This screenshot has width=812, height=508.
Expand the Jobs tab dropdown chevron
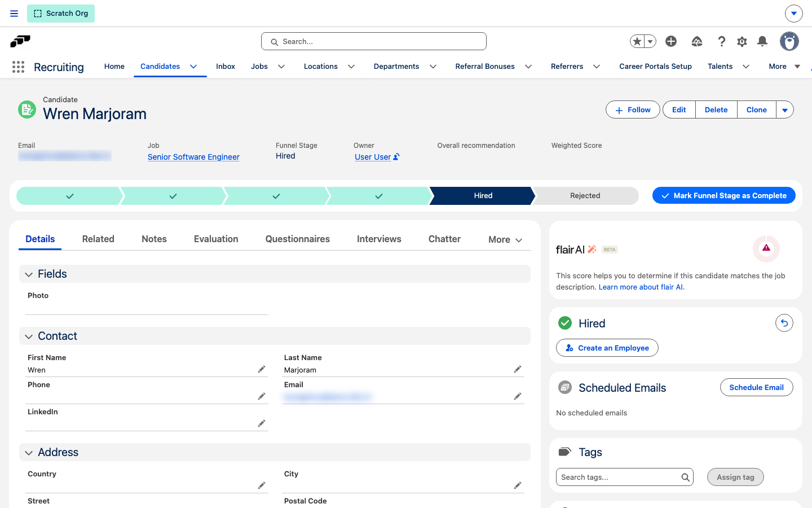coord(281,67)
